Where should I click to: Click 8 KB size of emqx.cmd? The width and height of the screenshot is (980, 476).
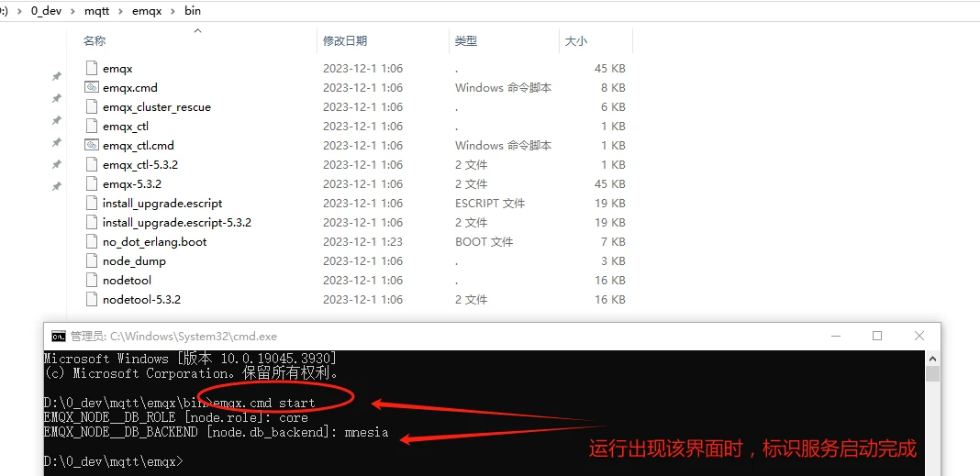(x=613, y=87)
